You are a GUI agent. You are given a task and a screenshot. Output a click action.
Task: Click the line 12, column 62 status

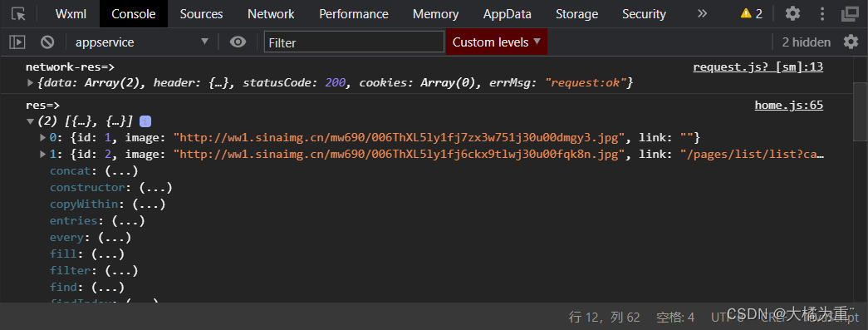[605, 318]
